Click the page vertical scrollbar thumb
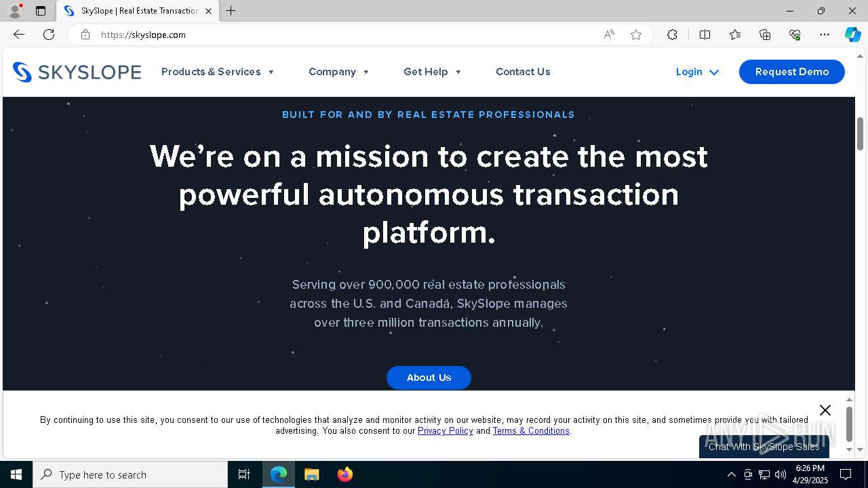The image size is (868, 488). [860, 134]
